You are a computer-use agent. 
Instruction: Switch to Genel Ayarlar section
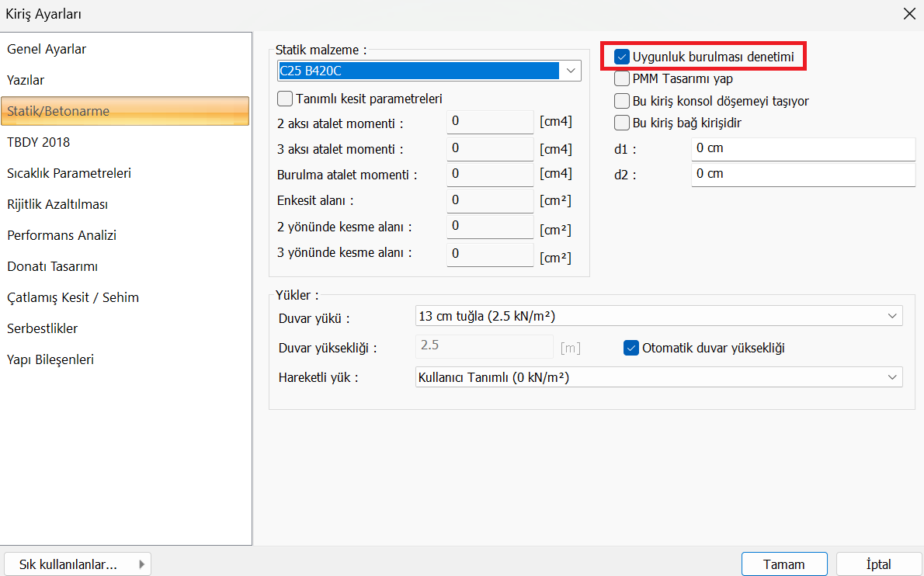(47, 49)
